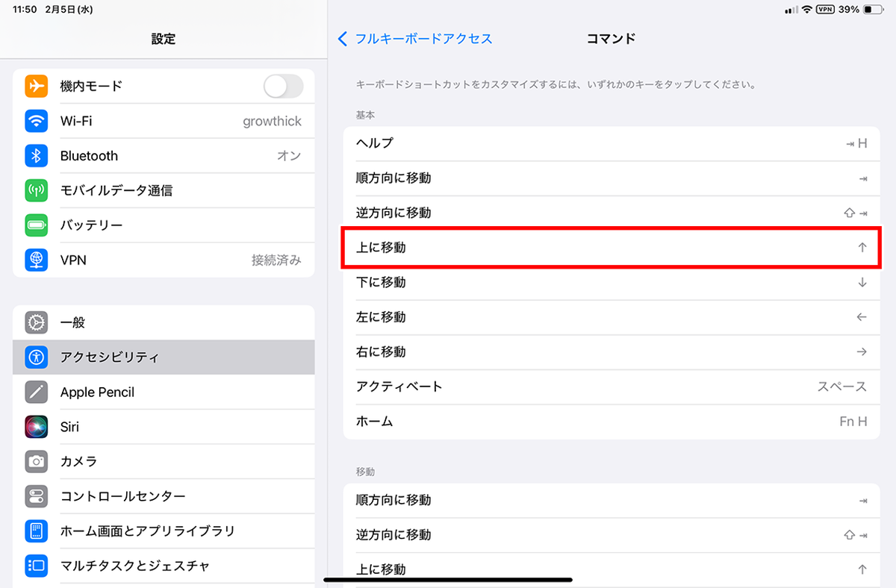Open the General (一般) settings
The width and height of the screenshot is (896, 588).
[x=164, y=322]
